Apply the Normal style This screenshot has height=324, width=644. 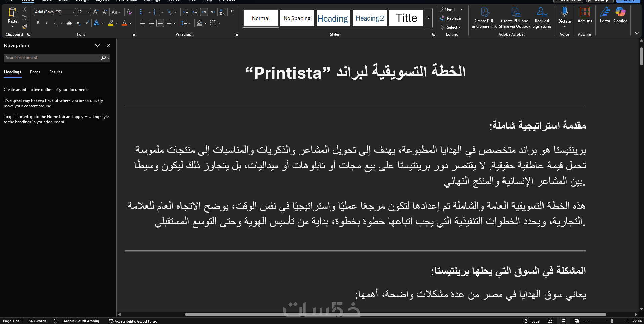click(261, 18)
